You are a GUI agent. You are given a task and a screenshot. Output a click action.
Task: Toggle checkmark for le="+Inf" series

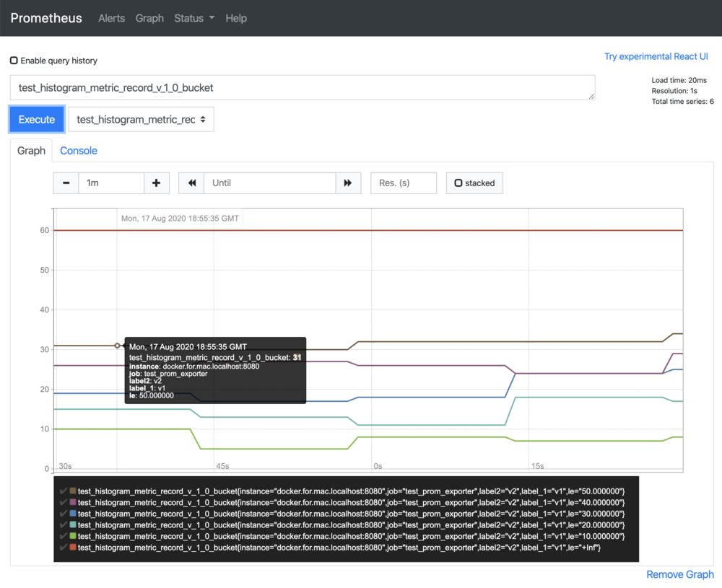[x=64, y=548]
